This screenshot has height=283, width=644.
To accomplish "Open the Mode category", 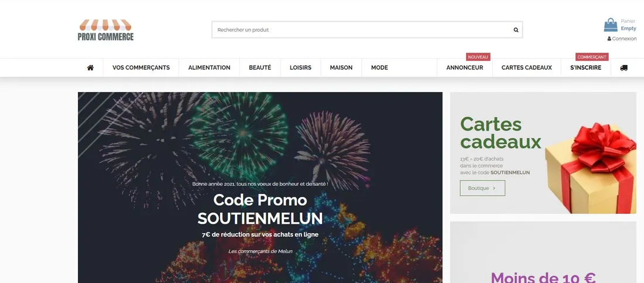I will pyautogui.click(x=379, y=68).
